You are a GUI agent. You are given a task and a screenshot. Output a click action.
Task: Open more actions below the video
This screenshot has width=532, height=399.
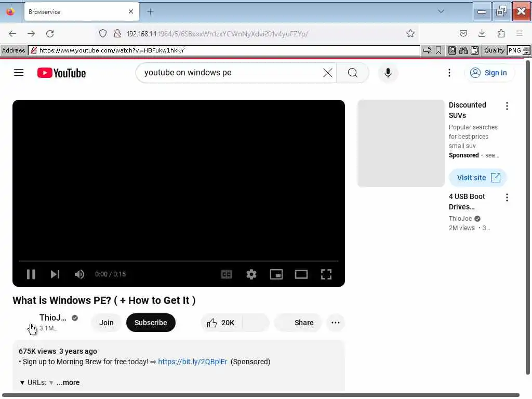tap(335, 323)
